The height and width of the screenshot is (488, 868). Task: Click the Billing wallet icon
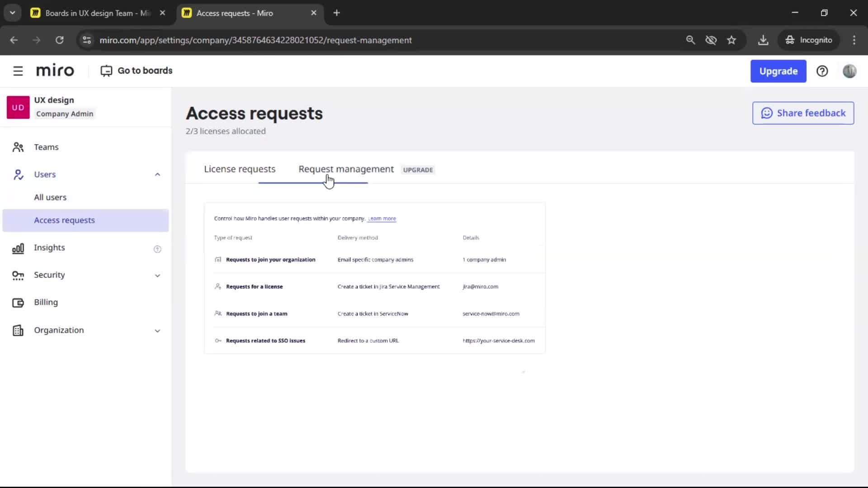click(x=18, y=302)
